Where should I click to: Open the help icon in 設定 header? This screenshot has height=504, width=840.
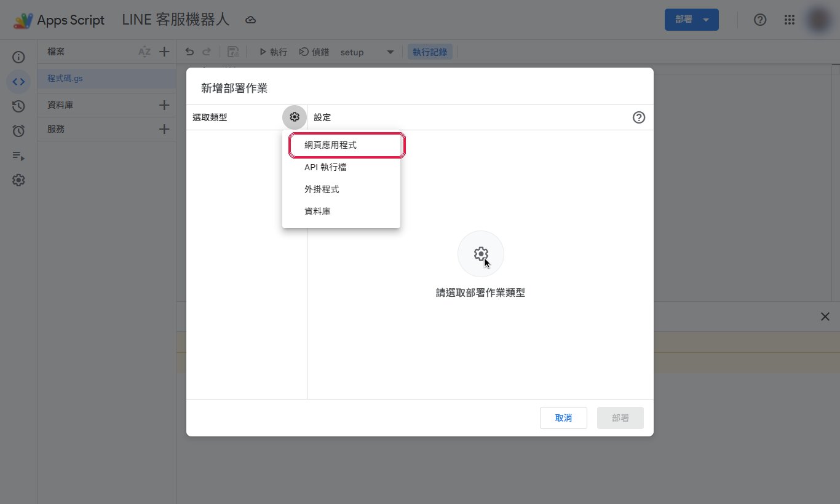[x=639, y=117]
